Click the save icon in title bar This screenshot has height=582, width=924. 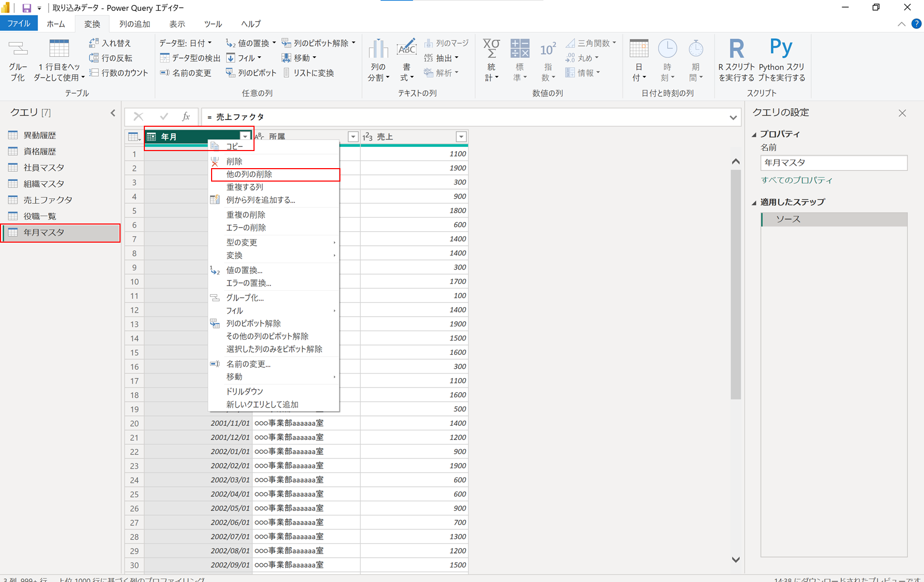click(26, 8)
